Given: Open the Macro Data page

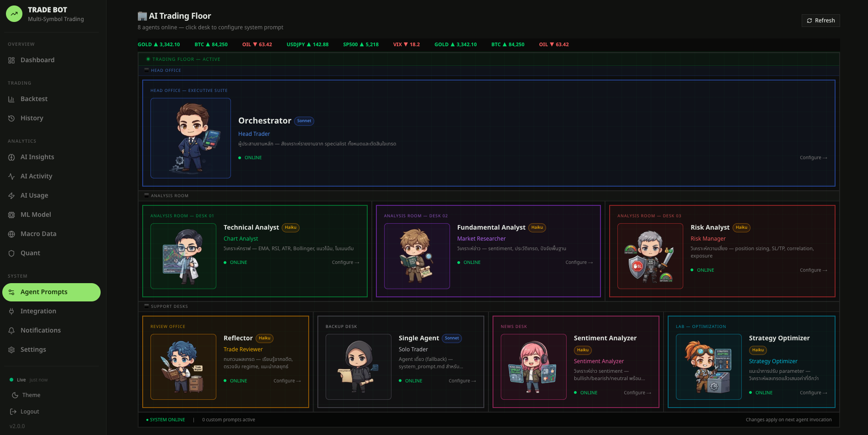Looking at the screenshot, I should [51, 234].
